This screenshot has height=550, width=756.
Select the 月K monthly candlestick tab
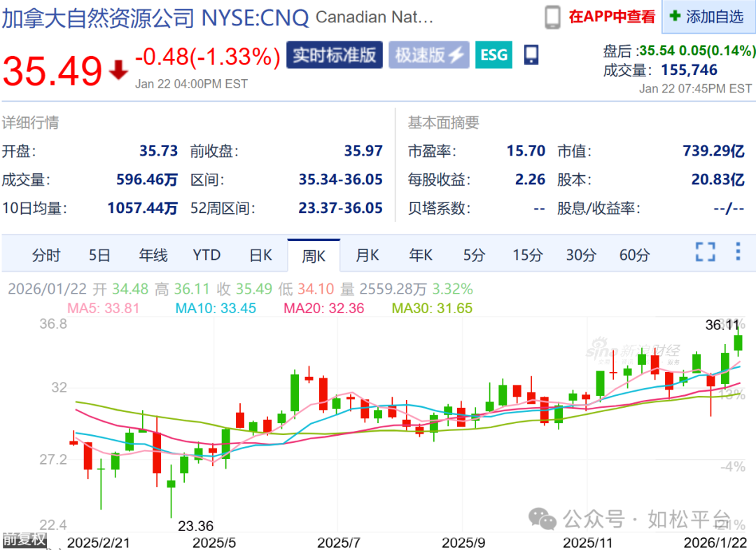(x=367, y=256)
